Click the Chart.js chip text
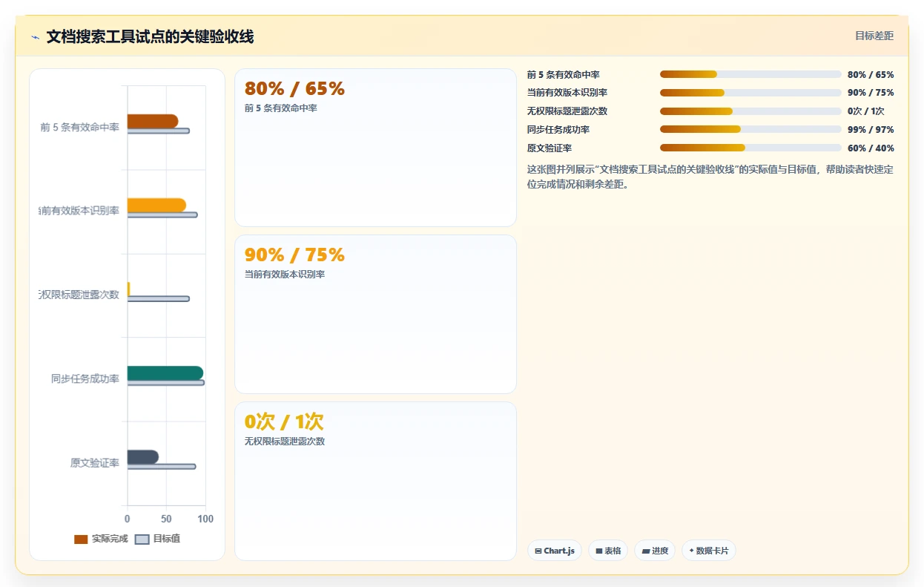Image resolution: width=924 pixels, height=587 pixels. coord(559,551)
